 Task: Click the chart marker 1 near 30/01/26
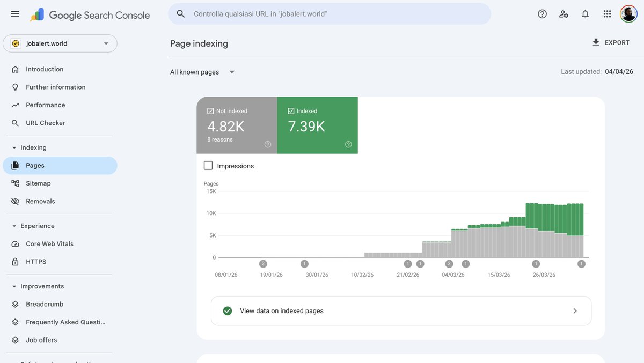coord(304,264)
